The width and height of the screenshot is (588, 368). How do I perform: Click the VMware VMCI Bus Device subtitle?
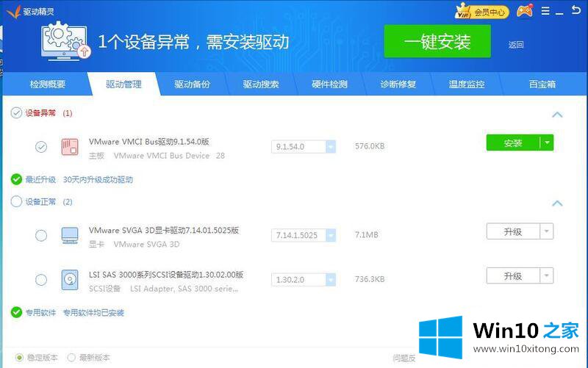pyautogui.click(x=162, y=156)
